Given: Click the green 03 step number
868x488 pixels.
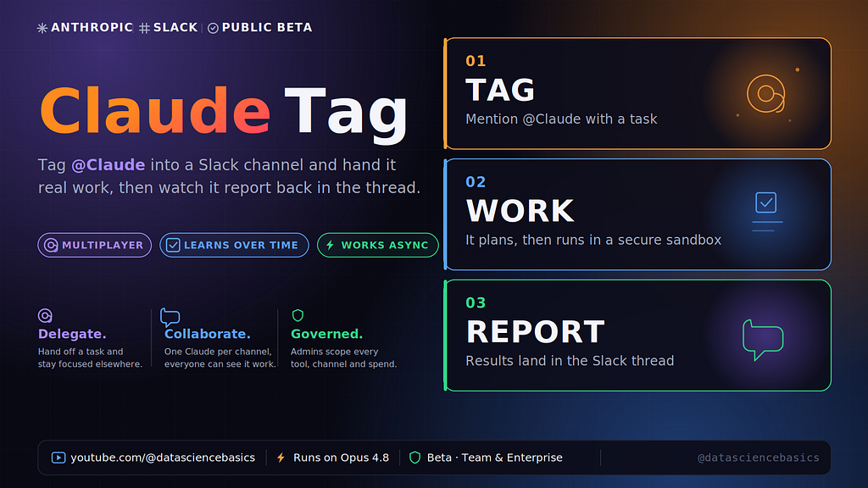Looking at the screenshot, I should (476, 302).
